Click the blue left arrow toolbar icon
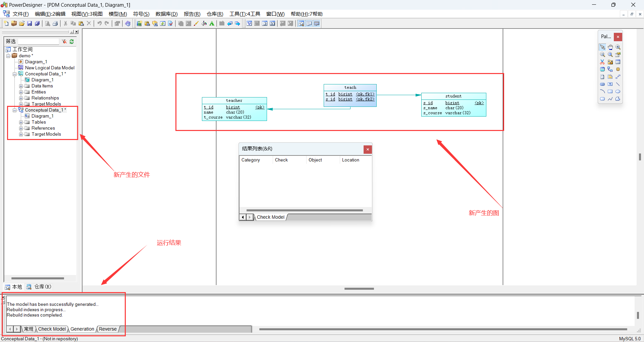This screenshot has height=342, width=644. (230, 23)
